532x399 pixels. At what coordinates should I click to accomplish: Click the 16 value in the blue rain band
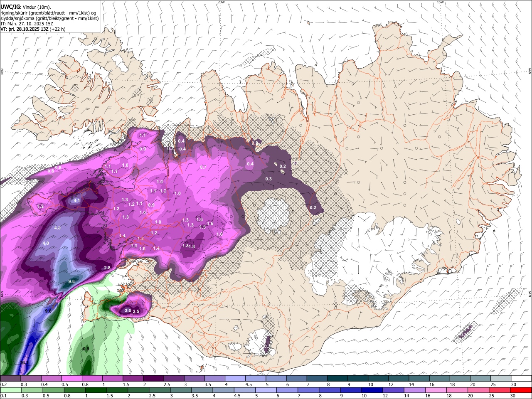tap(23, 363)
